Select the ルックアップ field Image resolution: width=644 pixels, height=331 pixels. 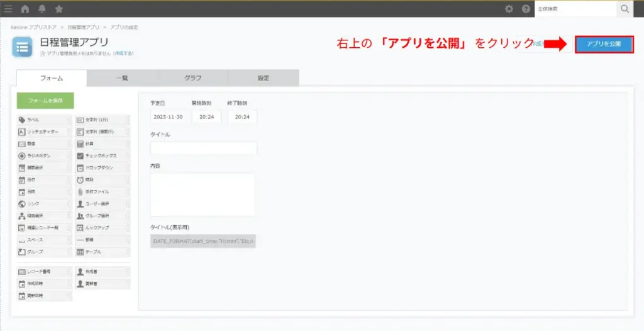click(103, 227)
